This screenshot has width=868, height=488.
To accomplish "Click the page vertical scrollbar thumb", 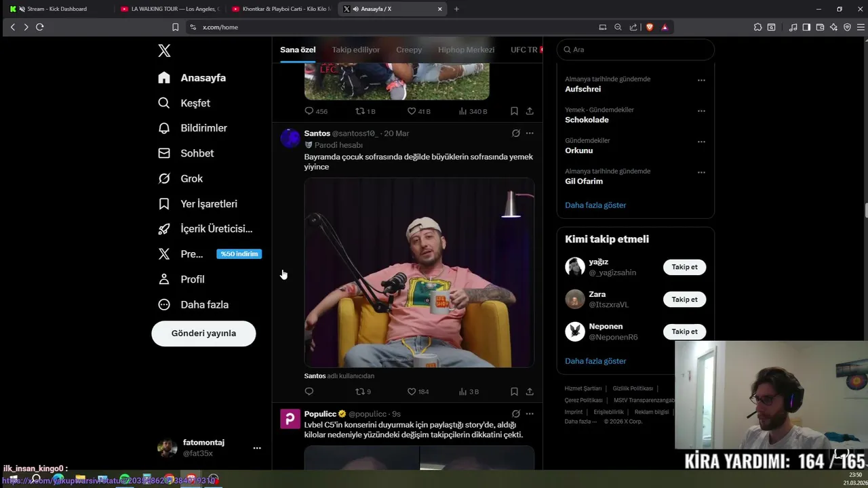I will pyautogui.click(x=866, y=211).
